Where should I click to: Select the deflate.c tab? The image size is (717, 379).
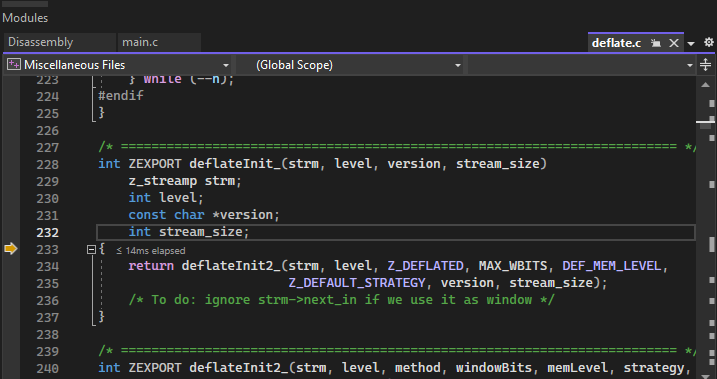pyautogui.click(x=616, y=43)
